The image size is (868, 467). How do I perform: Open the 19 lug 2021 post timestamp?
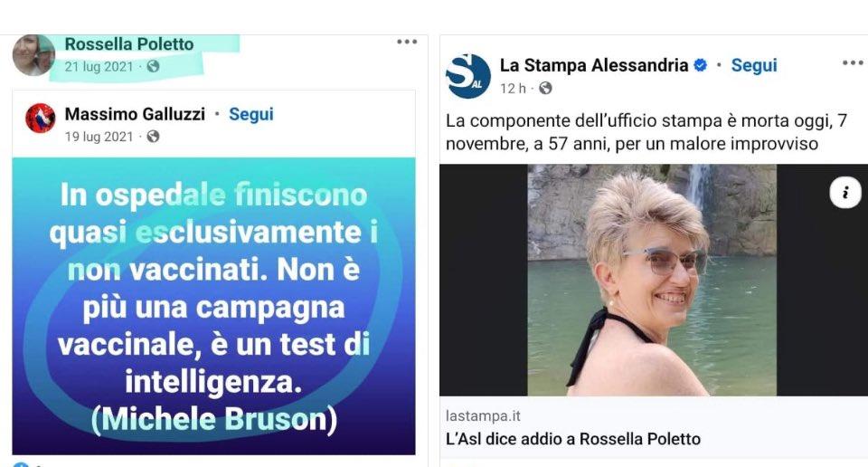coord(99,137)
